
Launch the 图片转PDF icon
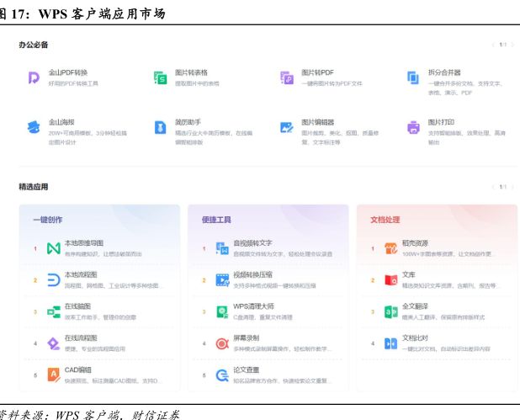click(287, 77)
